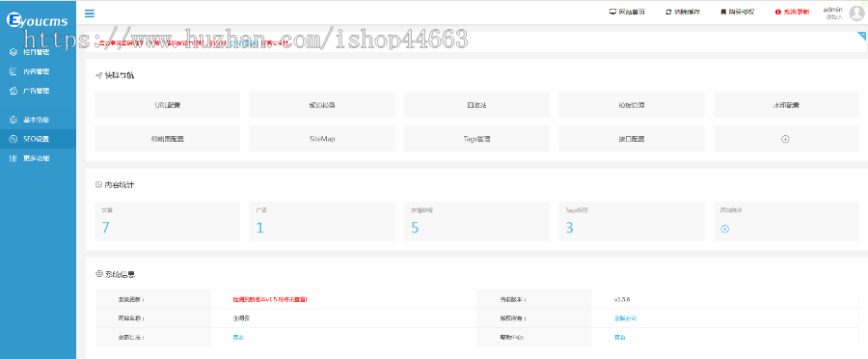Click the blue link in the 版权所有 row

pyautogui.click(x=626, y=318)
